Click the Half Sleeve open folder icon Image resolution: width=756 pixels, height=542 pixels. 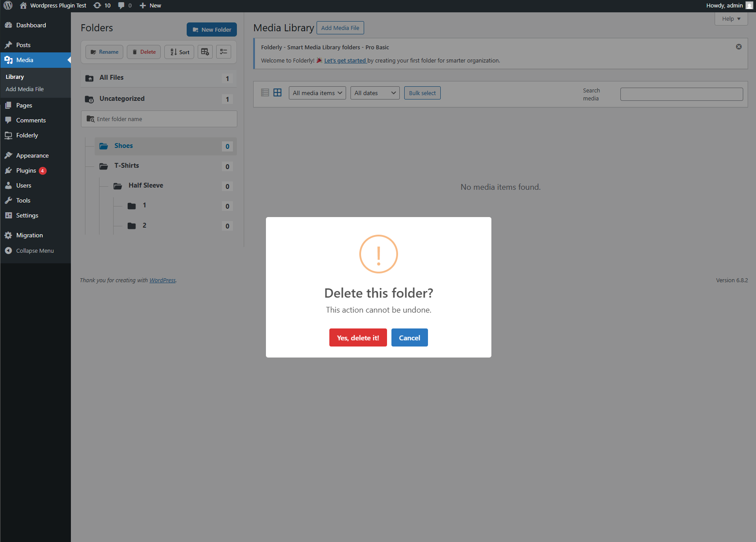(118, 186)
